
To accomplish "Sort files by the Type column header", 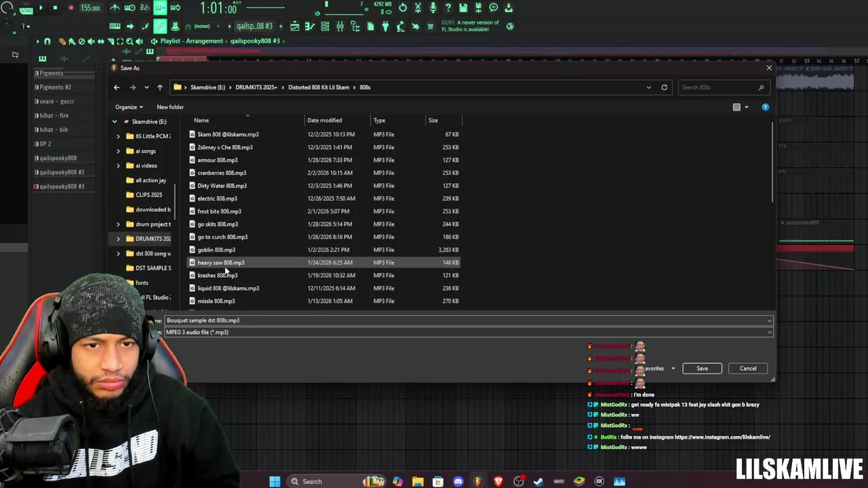I will [x=379, y=121].
